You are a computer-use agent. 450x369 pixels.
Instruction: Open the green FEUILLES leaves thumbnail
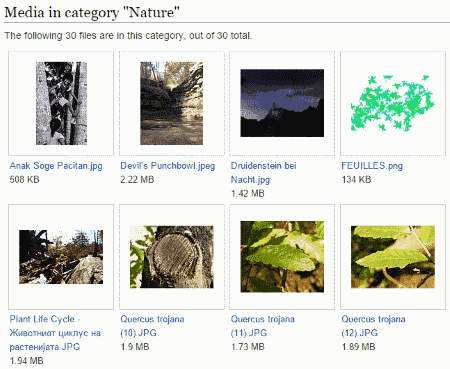pos(393,103)
